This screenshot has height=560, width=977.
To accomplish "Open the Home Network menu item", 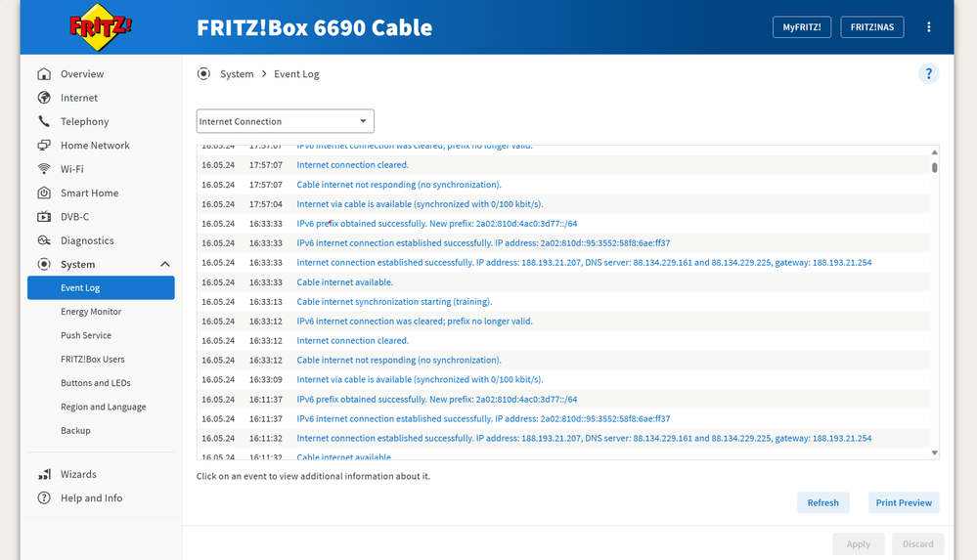I will tap(95, 146).
